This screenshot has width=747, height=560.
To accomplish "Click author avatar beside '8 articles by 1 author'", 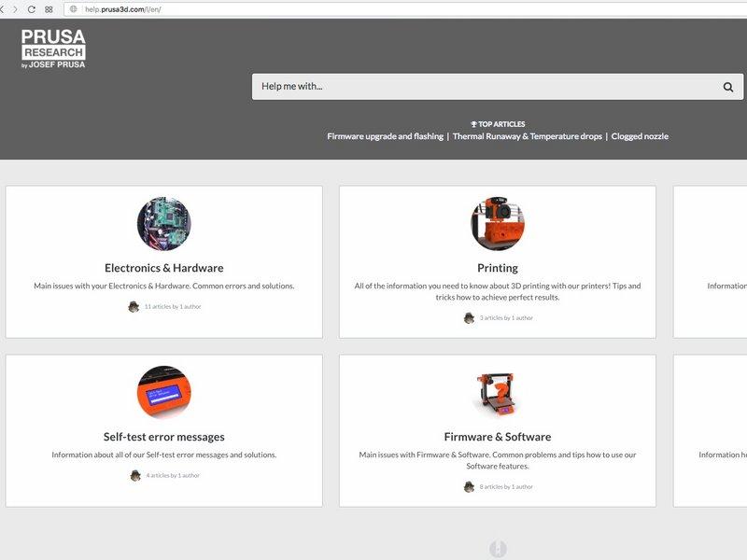I will click(470, 486).
